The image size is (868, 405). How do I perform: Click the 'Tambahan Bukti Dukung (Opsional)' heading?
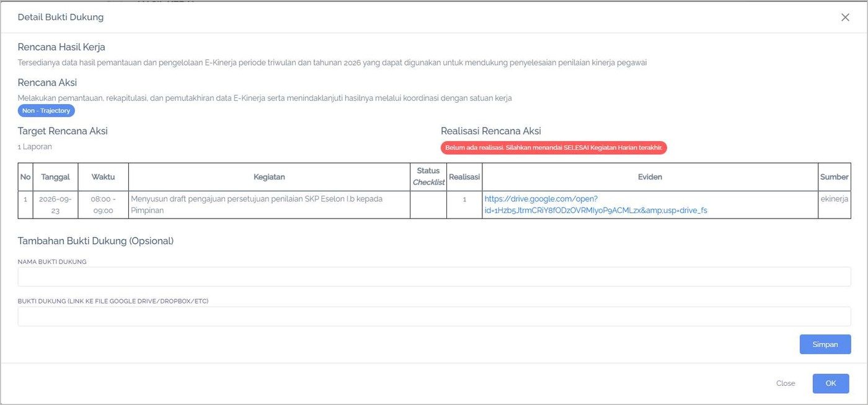[95, 241]
